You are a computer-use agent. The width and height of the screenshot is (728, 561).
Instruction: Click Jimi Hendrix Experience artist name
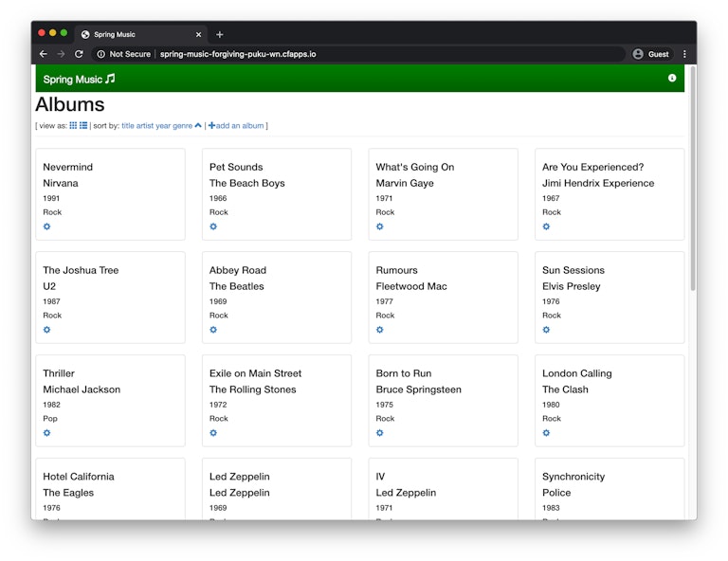coord(598,183)
